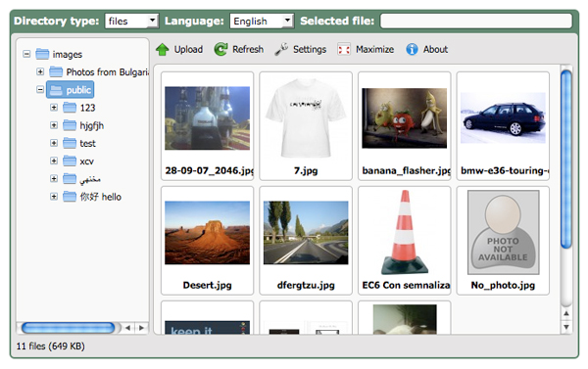
Task: Click the Selected file input field
Action: pos(476,21)
